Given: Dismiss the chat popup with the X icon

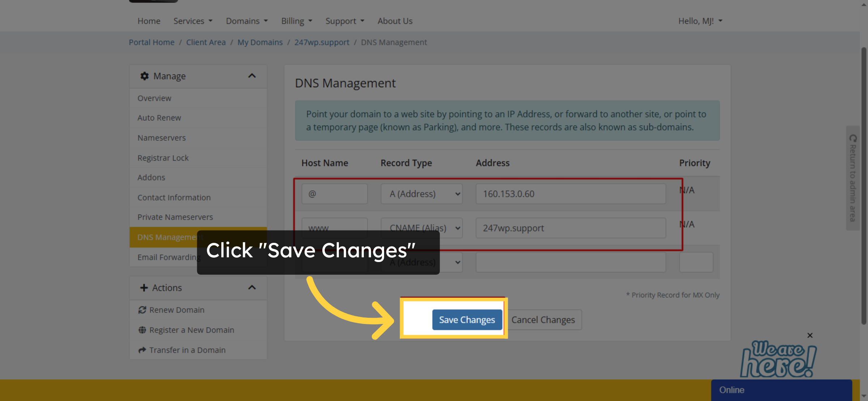Looking at the screenshot, I should (x=810, y=335).
